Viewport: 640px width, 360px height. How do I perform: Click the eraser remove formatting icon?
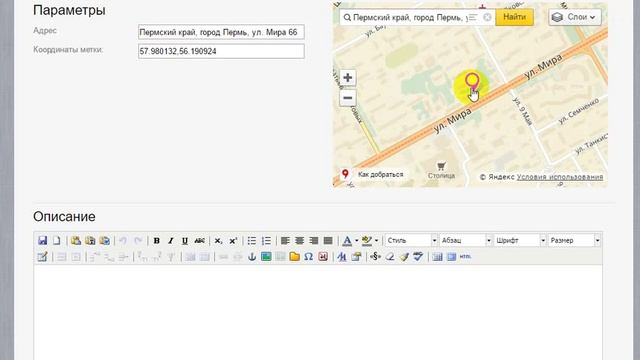(x=390, y=257)
